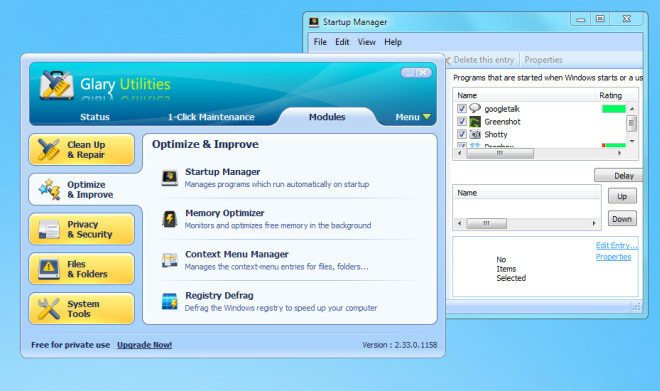Click the Startup Manager title bar icon

pyautogui.click(x=314, y=22)
